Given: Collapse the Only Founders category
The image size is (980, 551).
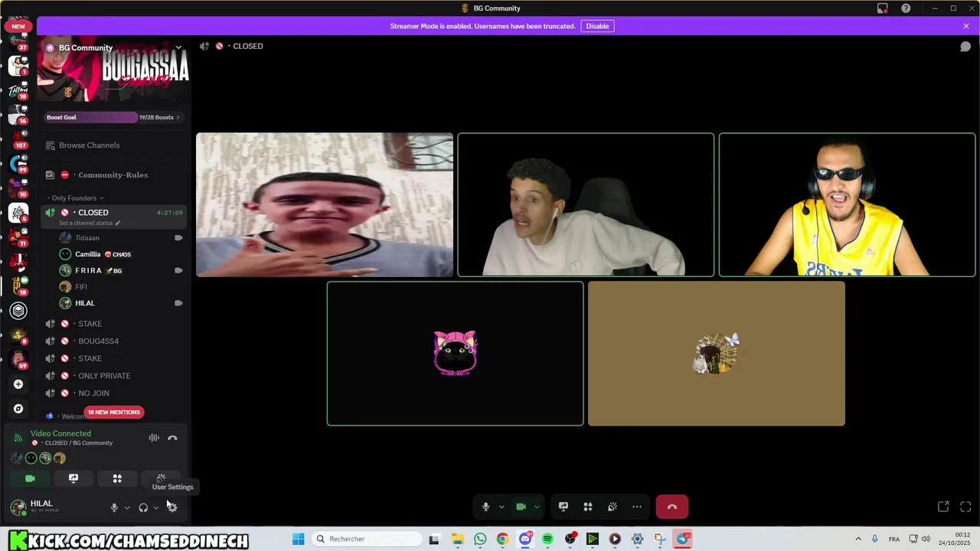Looking at the screenshot, I should tap(73, 198).
